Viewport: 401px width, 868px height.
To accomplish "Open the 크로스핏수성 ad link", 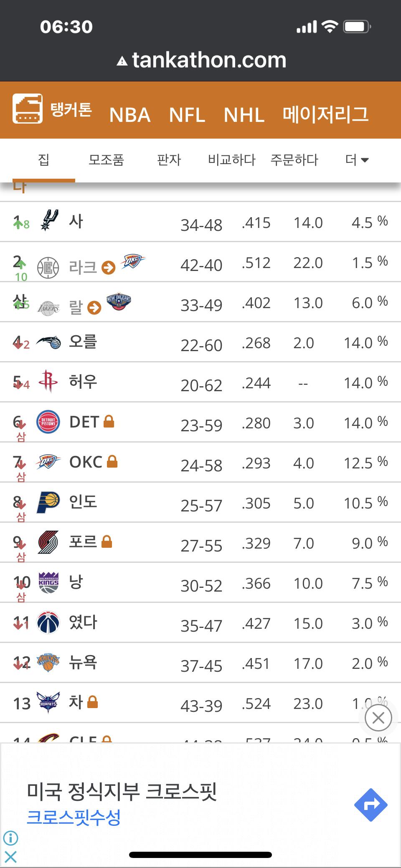I will pyautogui.click(x=74, y=817).
